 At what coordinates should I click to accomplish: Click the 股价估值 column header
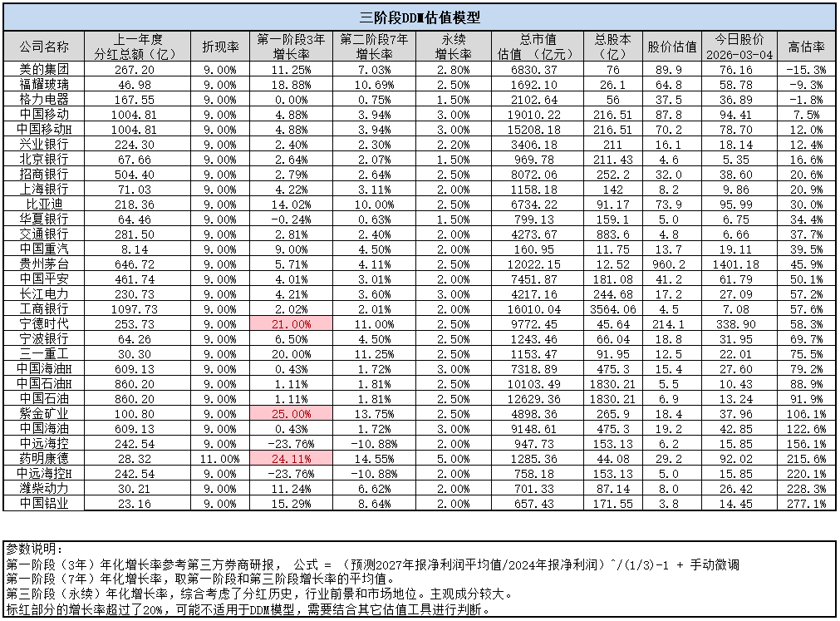coord(672,46)
